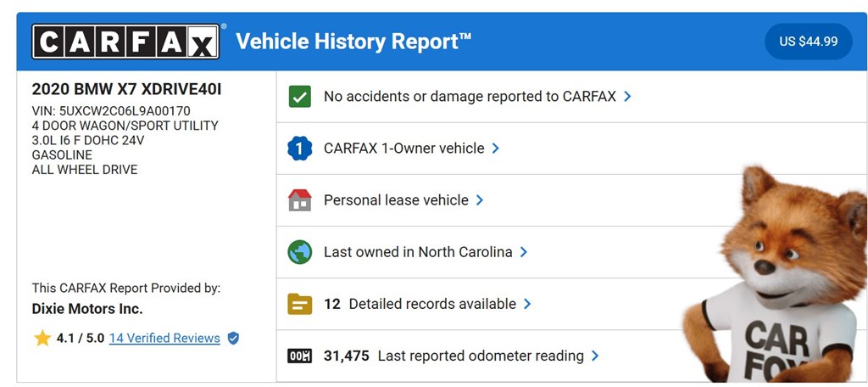Click the odometer reading icon
This screenshot has width=868, height=387.
point(299,356)
